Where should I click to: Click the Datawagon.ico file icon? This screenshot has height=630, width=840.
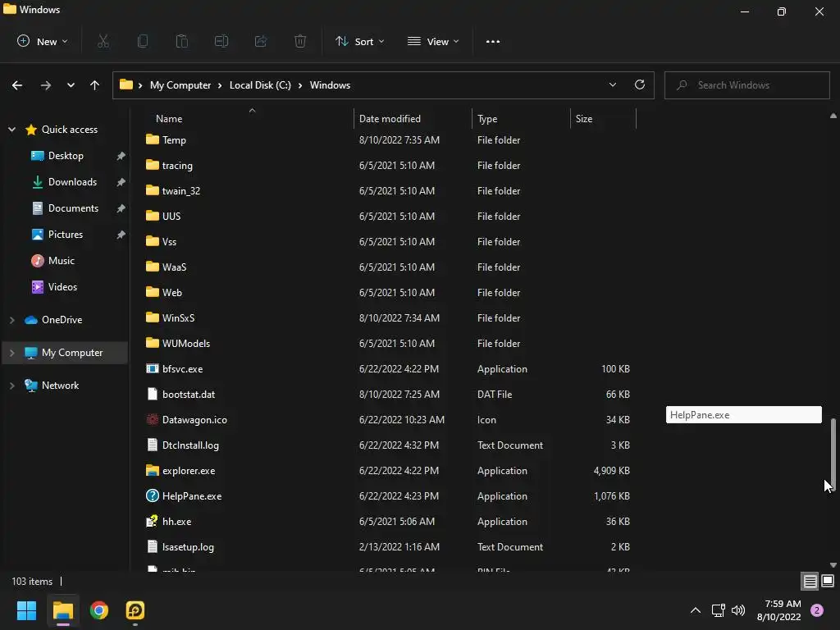tap(152, 419)
